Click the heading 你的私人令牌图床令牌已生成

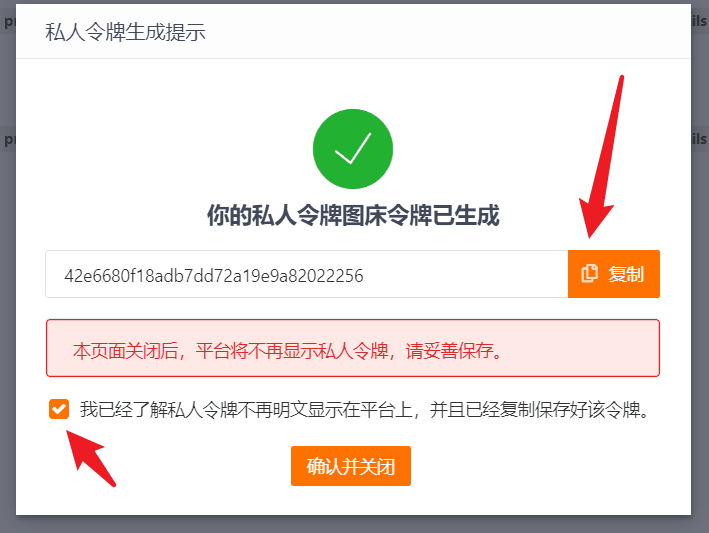[353, 215]
